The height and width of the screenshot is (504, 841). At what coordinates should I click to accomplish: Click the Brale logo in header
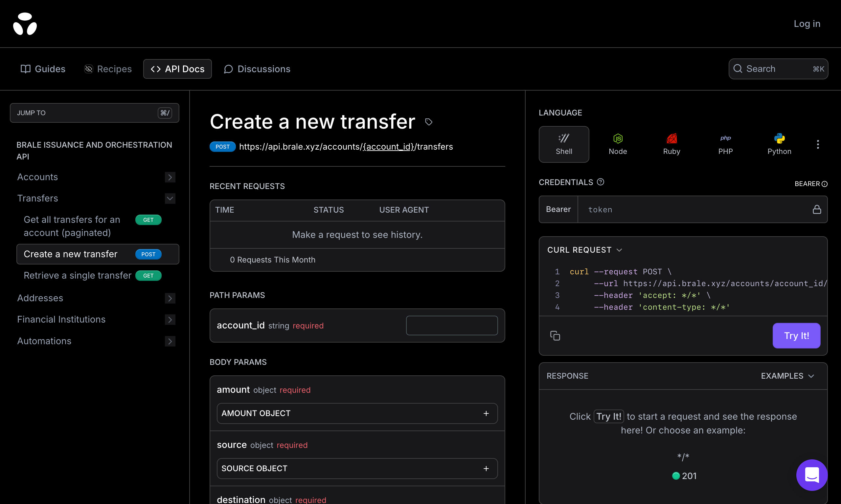coord(25,24)
